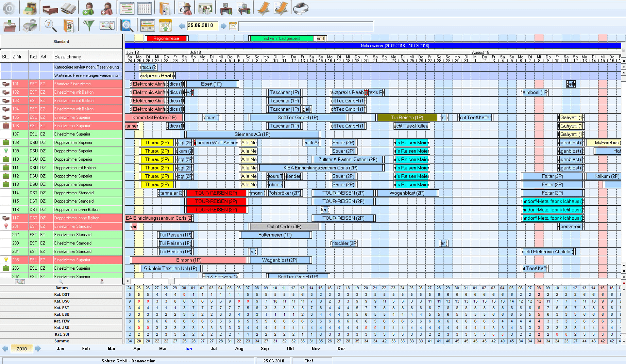Select the green funnel filter icon
This screenshot has height=364, width=626.
click(89, 26)
